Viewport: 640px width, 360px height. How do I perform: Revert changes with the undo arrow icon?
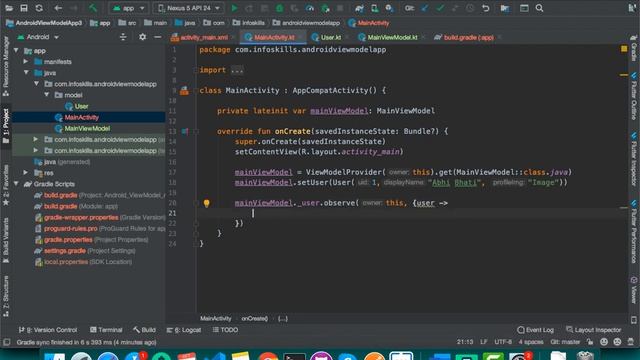coord(485,8)
